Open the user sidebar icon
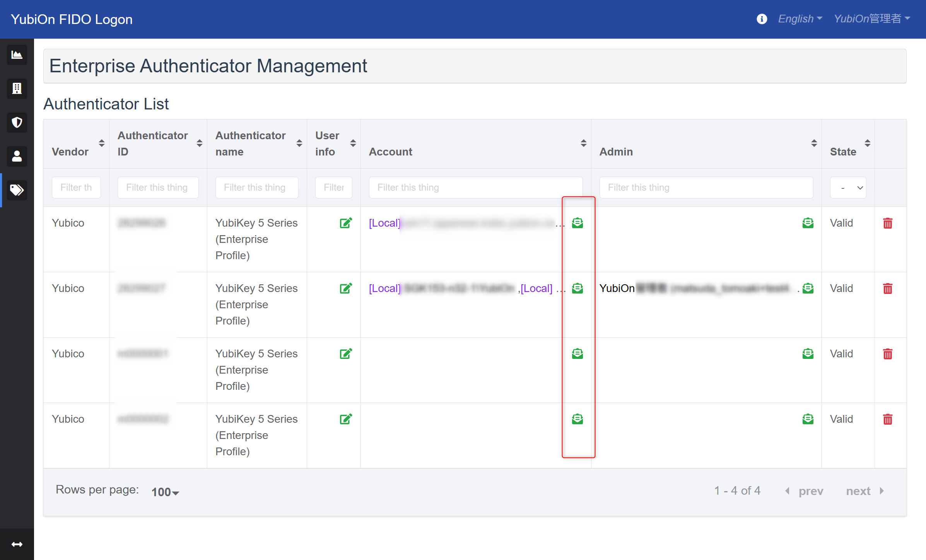The image size is (926, 560). point(17,156)
